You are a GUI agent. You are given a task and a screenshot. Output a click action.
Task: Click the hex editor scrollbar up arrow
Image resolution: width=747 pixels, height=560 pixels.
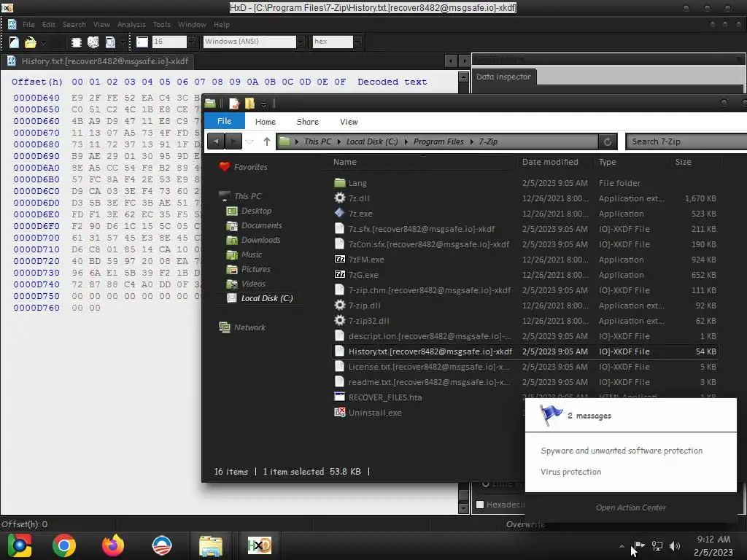pos(463,77)
